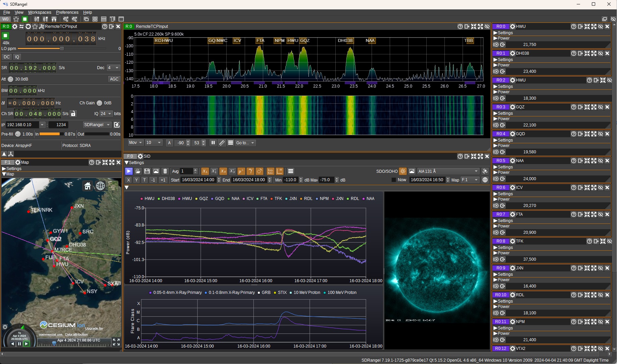Click the X autoscale button in SID
This screenshot has height=364, width=617.
[128, 180]
